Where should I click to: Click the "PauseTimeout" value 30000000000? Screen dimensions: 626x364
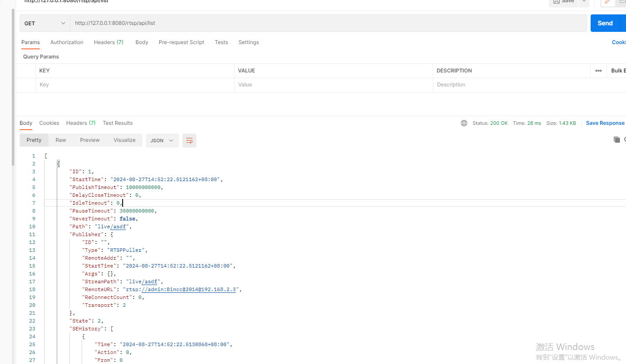[x=137, y=211]
